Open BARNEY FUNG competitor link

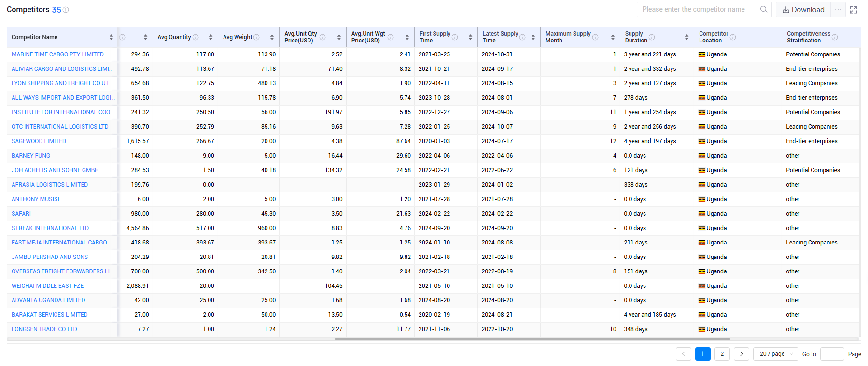tap(31, 156)
